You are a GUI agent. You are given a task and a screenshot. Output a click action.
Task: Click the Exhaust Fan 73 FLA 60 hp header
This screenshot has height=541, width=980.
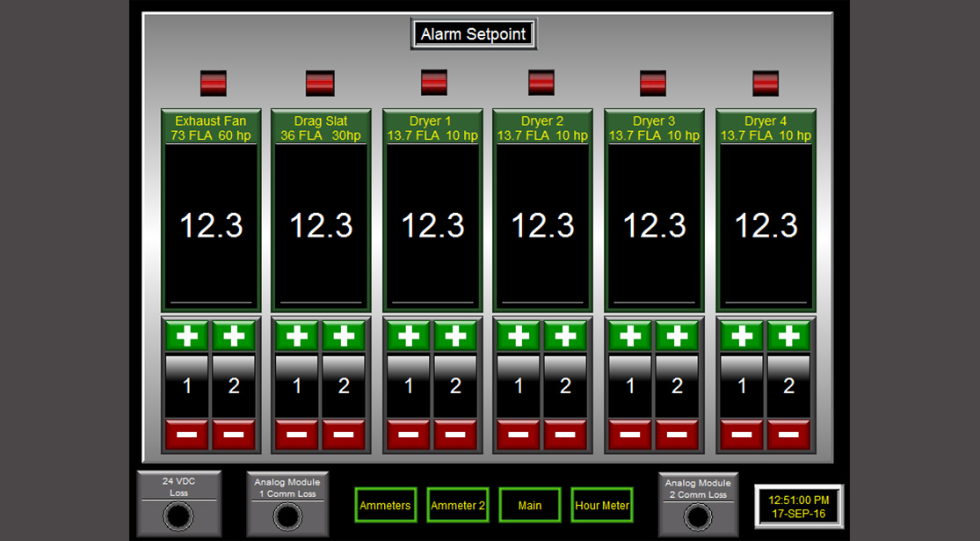click(x=211, y=128)
